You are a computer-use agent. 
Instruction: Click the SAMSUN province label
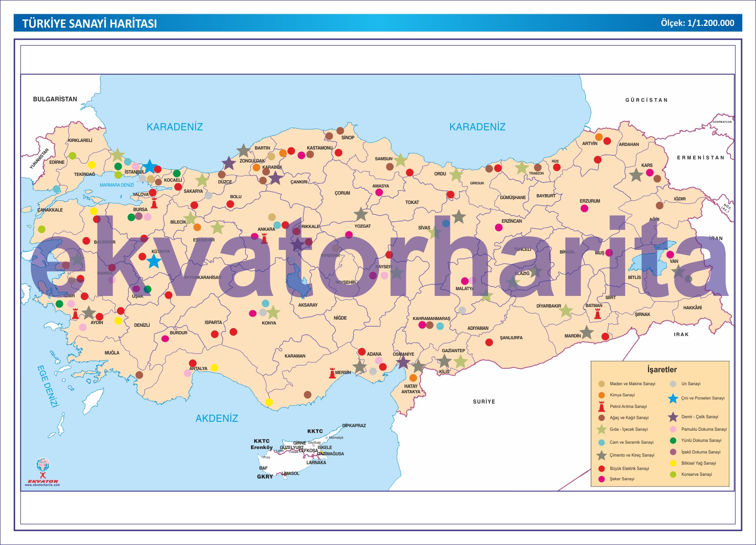pyautogui.click(x=384, y=158)
